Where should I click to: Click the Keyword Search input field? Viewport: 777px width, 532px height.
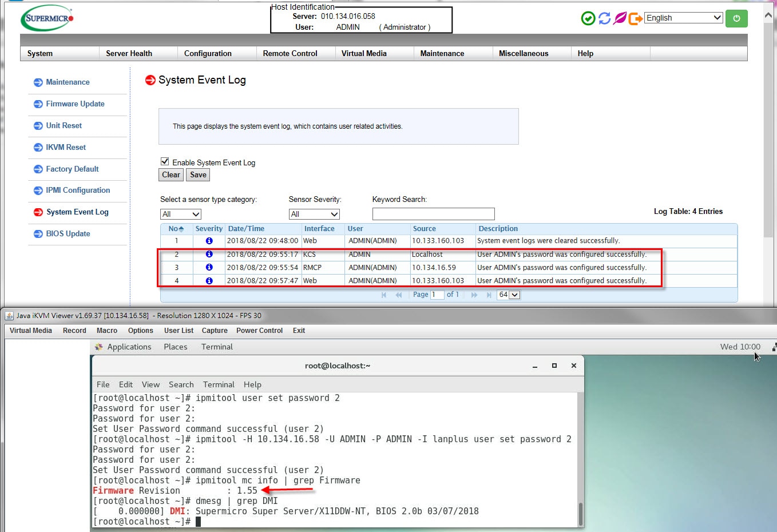click(433, 214)
